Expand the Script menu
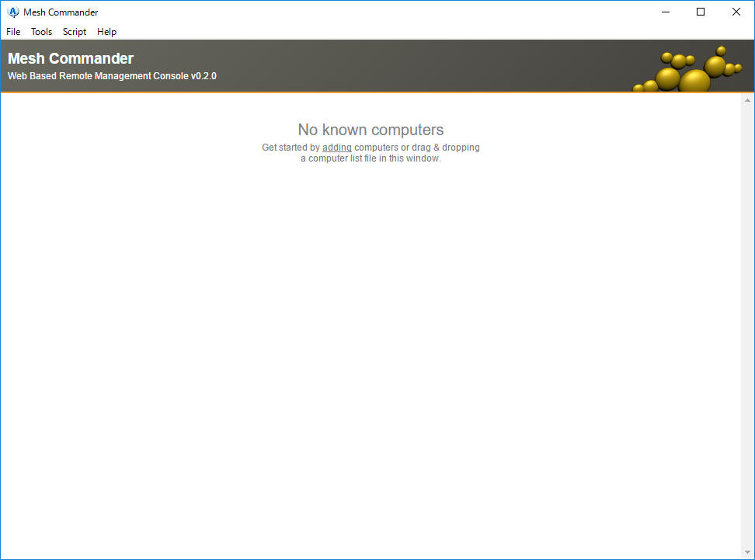Image resolution: width=755 pixels, height=560 pixels. [75, 32]
